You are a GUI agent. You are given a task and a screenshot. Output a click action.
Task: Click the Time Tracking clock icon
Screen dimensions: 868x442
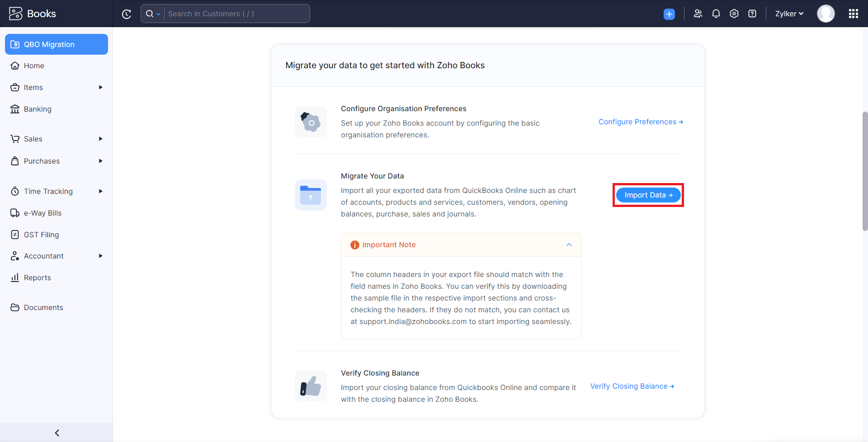click(x=15, y=191)
